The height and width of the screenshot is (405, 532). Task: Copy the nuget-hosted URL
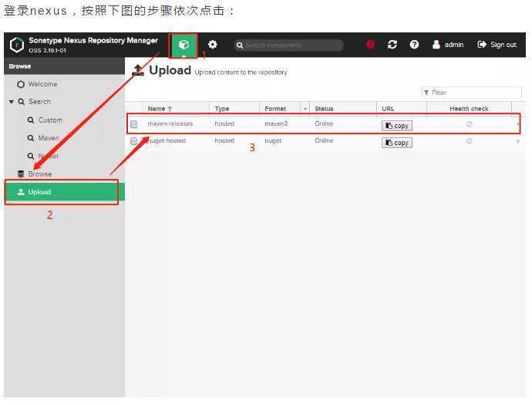[397, 143]
